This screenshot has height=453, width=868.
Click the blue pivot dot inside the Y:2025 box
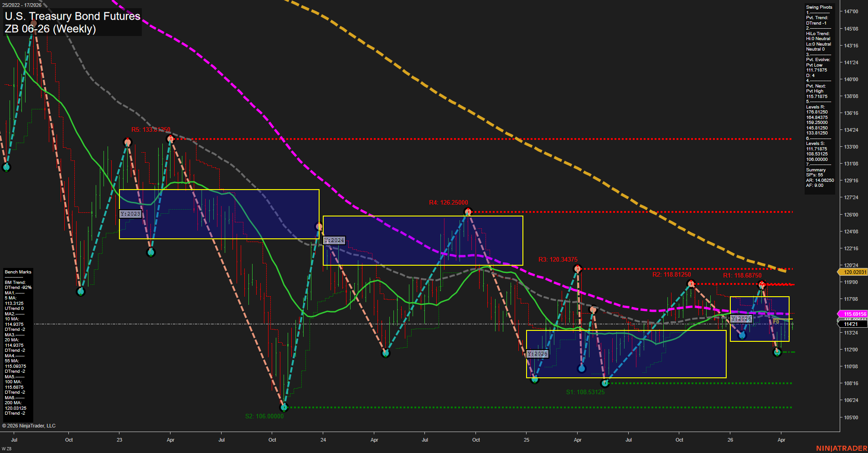point(581,369)
